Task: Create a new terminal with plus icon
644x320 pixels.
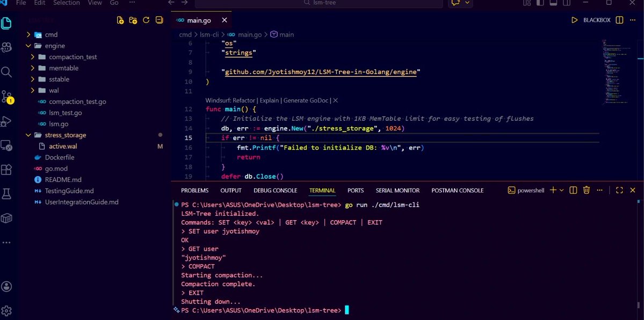Action: tap(553, 190)
